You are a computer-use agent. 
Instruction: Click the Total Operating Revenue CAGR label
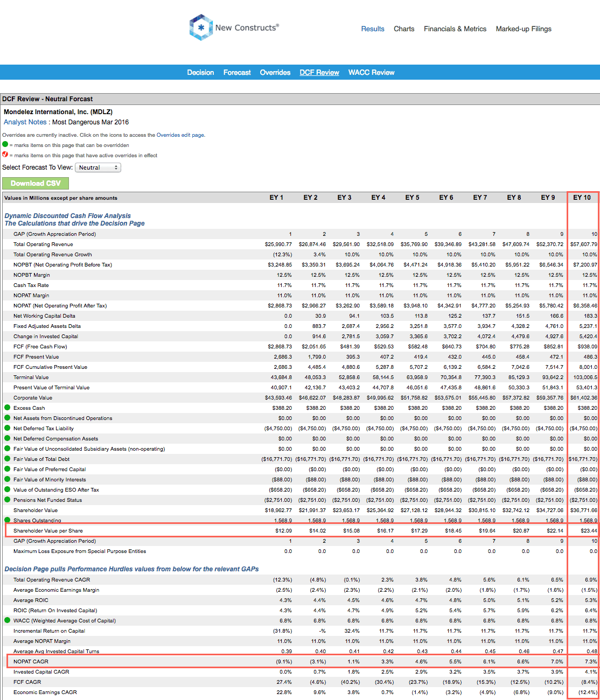pos(52,580)
